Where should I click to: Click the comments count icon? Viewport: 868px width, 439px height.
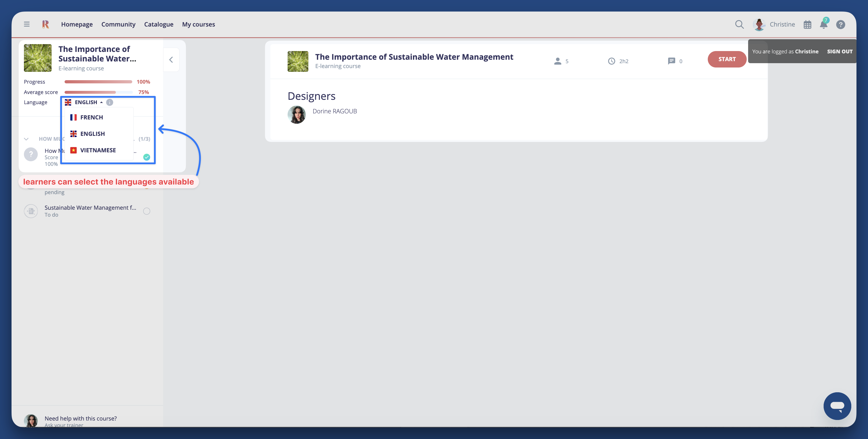(x=671, y=61)
